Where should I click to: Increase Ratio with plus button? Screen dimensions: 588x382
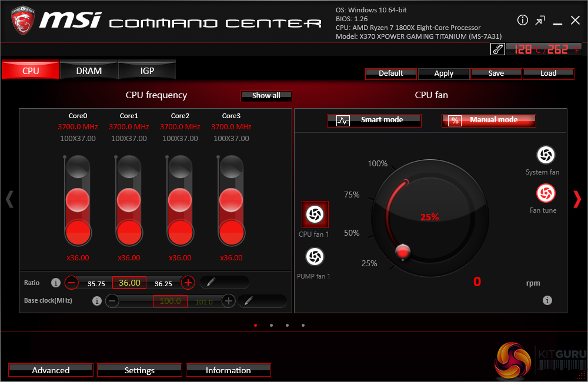pyautogui.click(x=188, y=282)
